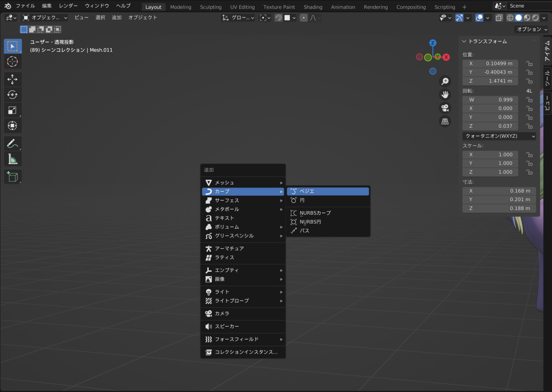Open the アイテム sidebar tab
The image size is (552, 392).
[x=546, y=51]
